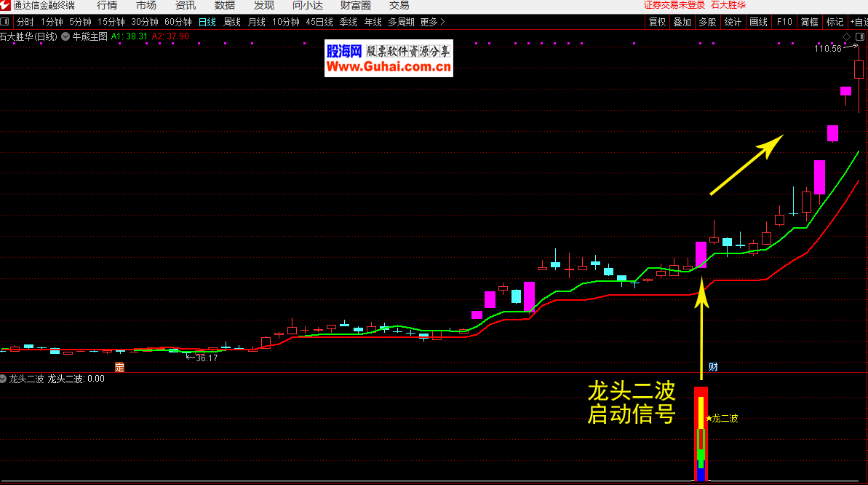Screen dimensions: 868x485
Task: Click the diamond icon above the chart
Action: [x=846, y=36]
